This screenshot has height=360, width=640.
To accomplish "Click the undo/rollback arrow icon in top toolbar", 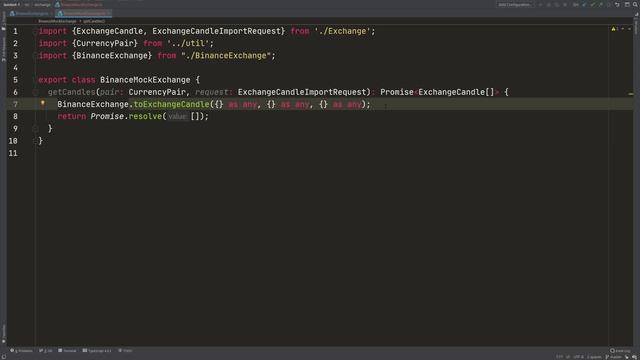I will pos(617,4).
